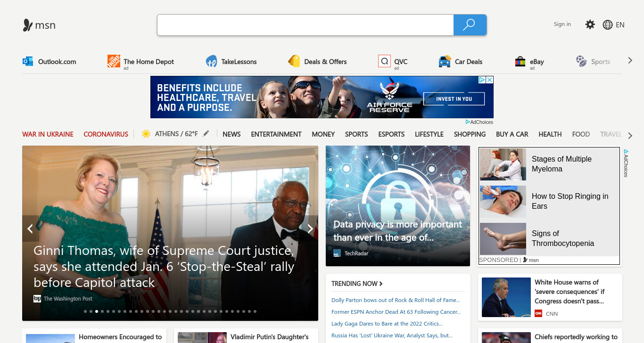
Task: Click the Car Deals blue car icon
Action: (x=445, y=61)
